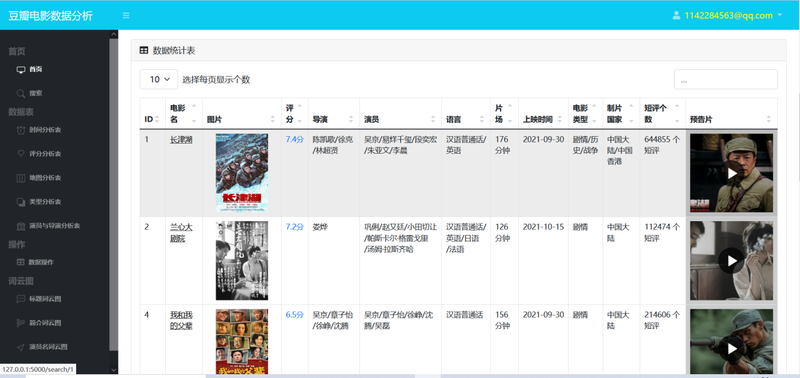Image resolution: width=800 pixels, height=378 pixels.
Task: Open 数据操作 with the table icon
Action: coord(35,262)
